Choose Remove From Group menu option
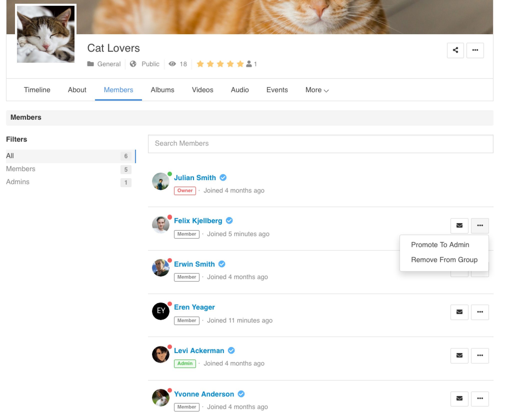This screenshot has width=510, height=420. click(444, 260)
